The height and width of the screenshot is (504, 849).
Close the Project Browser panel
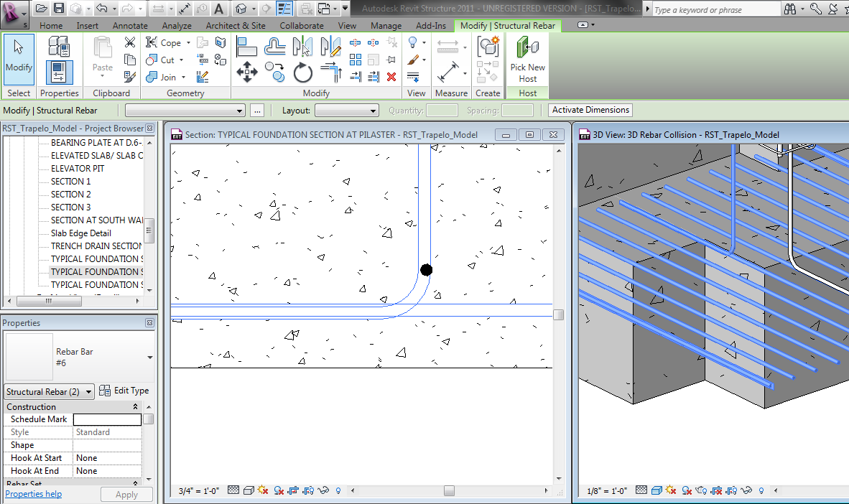(150, 129)
